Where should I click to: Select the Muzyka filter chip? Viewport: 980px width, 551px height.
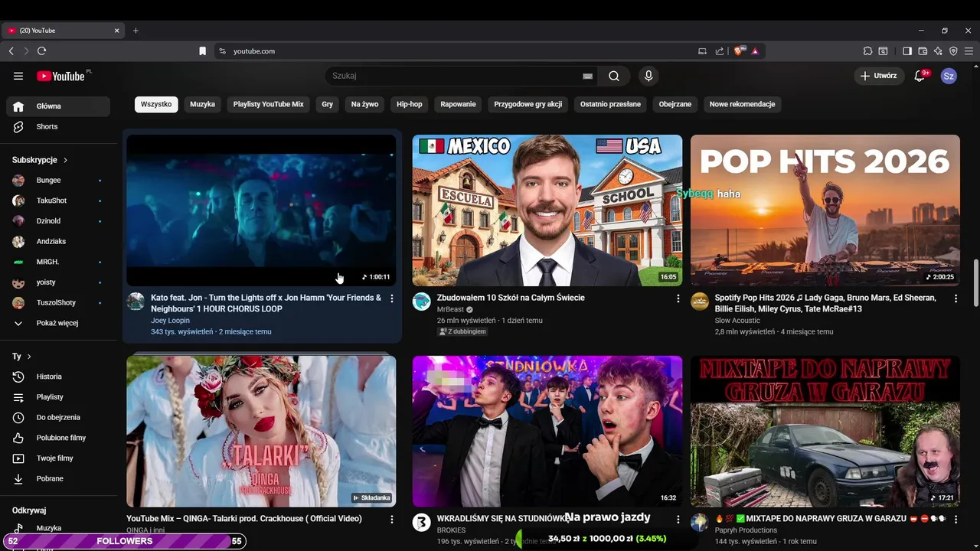click(203, 104)
